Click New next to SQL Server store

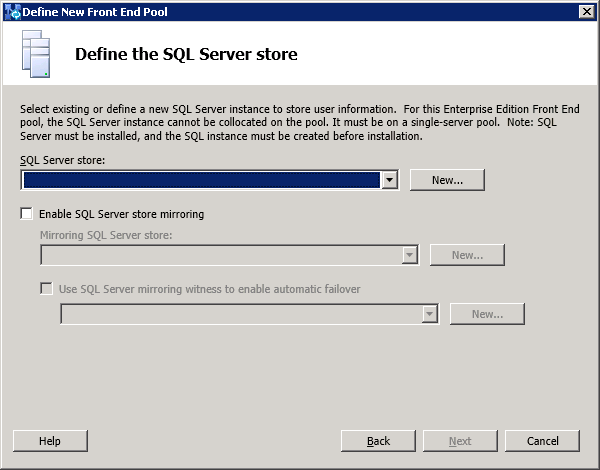click(447, 180)
